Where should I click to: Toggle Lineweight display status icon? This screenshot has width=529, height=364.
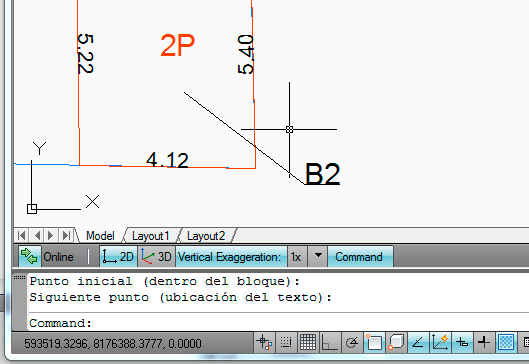[x=484, y=342]
